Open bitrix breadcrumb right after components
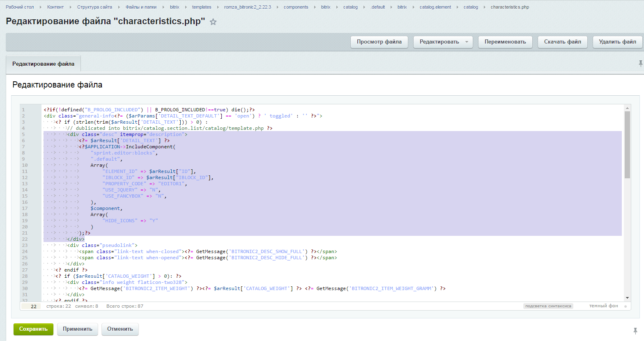The image size is (644, 341). pos(326,7)
